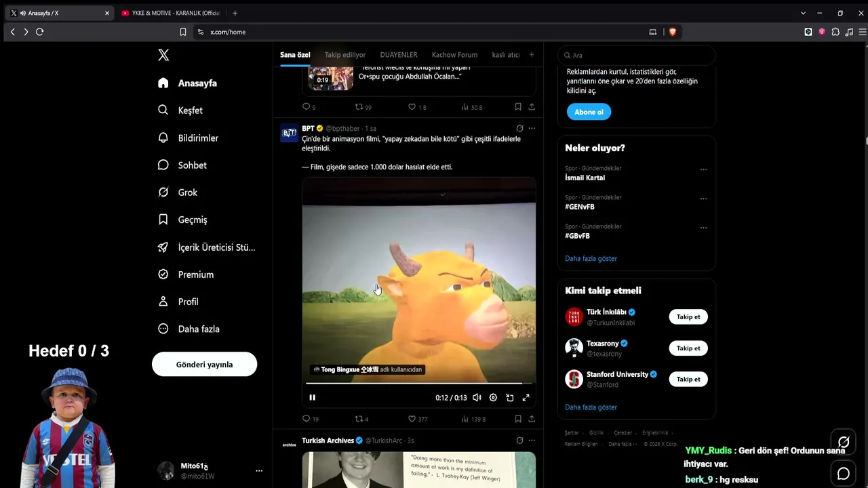
Task: Open more options for Turkish Archives post
Action: [532, 441]
